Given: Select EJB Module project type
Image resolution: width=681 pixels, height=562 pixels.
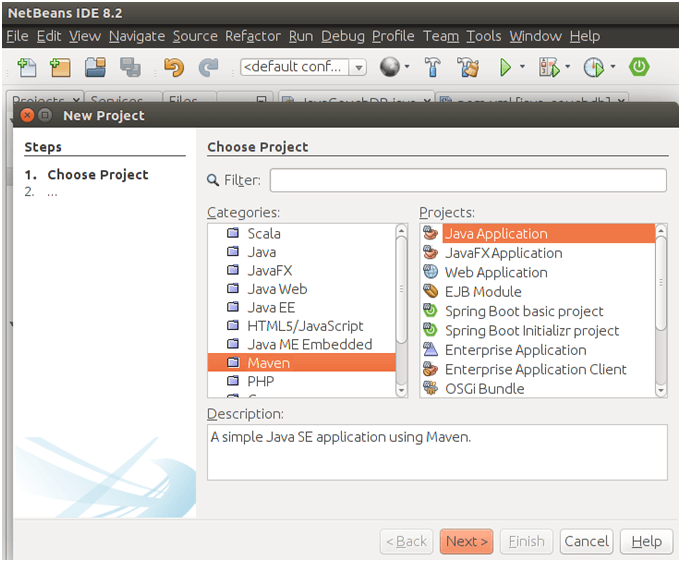Looking at the screenshot, I should 538,291.
